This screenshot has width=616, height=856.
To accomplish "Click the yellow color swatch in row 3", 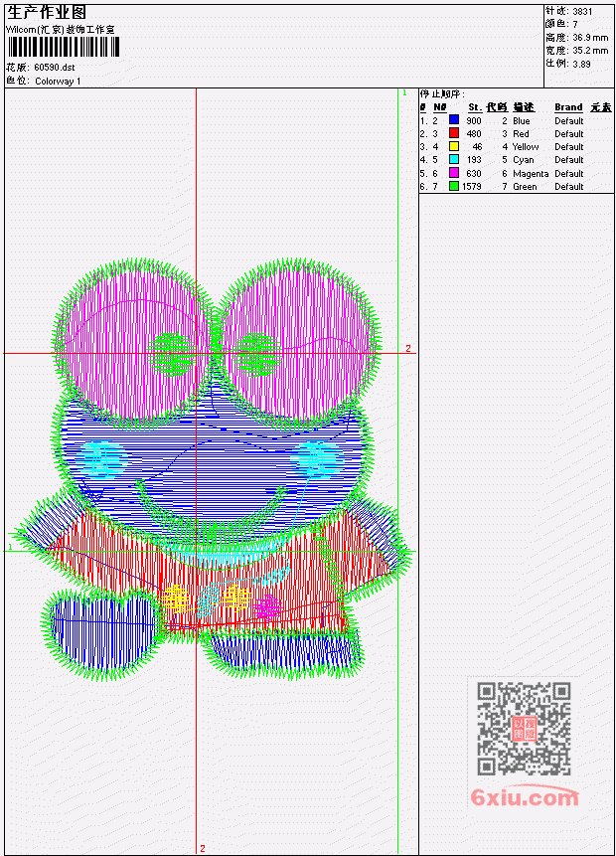I will pyautogui.click(x=453, y=146).
